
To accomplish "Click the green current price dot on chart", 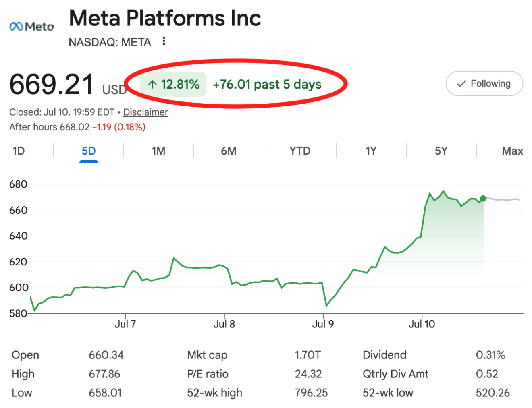I will click(483, 198).
